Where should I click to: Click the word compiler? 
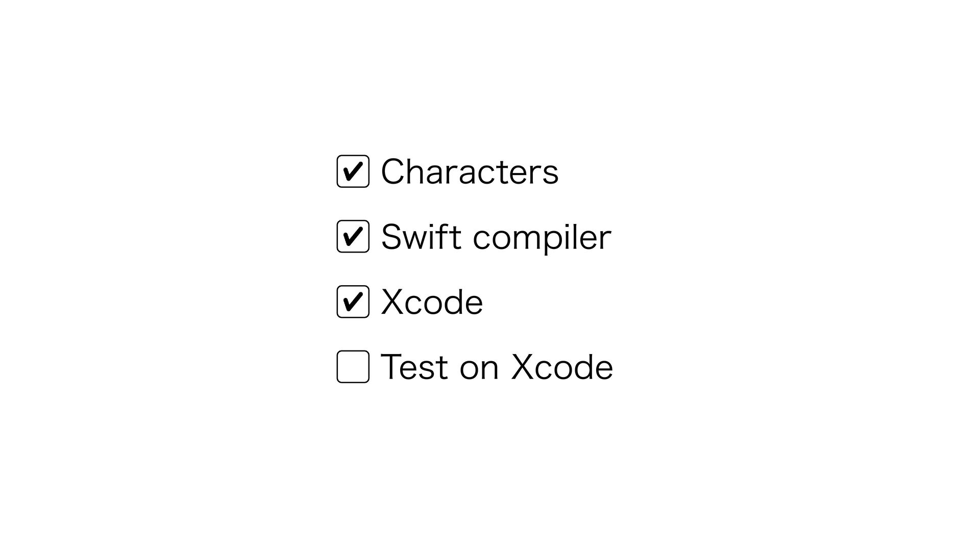(542, 238)
